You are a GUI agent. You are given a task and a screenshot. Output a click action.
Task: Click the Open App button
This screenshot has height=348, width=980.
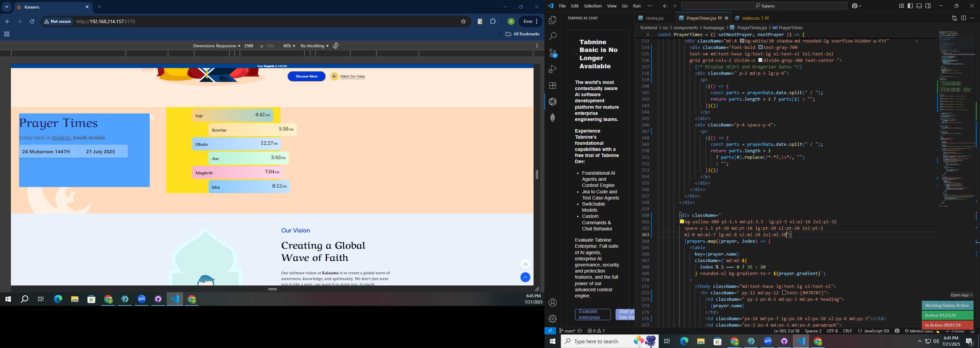pyautogui.click(x=961, y=295)
